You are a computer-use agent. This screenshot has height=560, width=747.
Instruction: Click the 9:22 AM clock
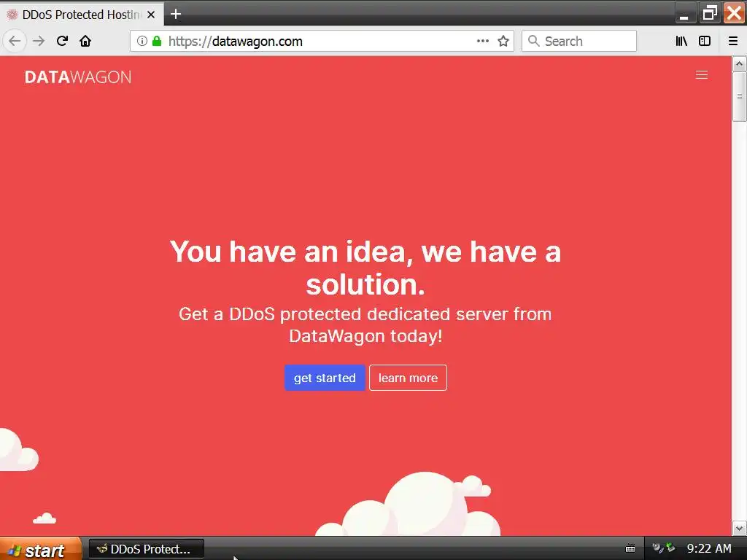(709, 548)
